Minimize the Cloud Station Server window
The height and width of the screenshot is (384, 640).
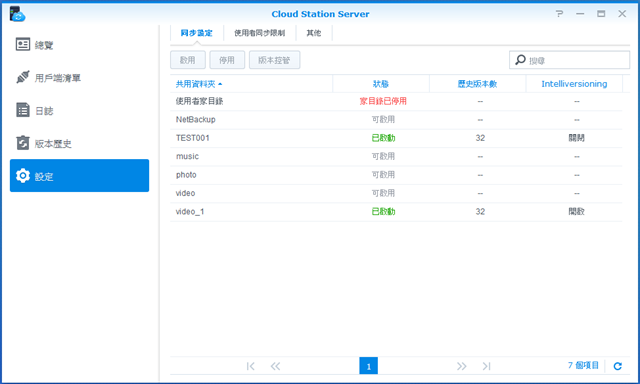580,14
